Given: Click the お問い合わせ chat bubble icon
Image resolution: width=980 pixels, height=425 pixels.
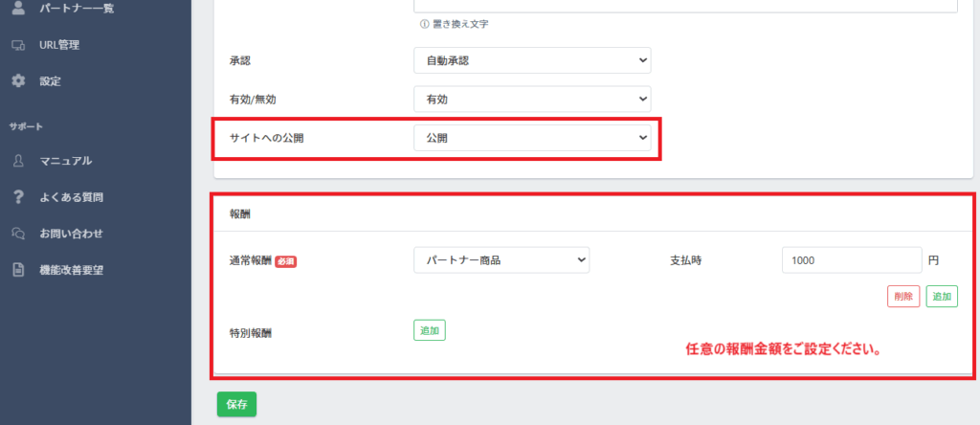Looking at the screenshot, I should [19, 234].
